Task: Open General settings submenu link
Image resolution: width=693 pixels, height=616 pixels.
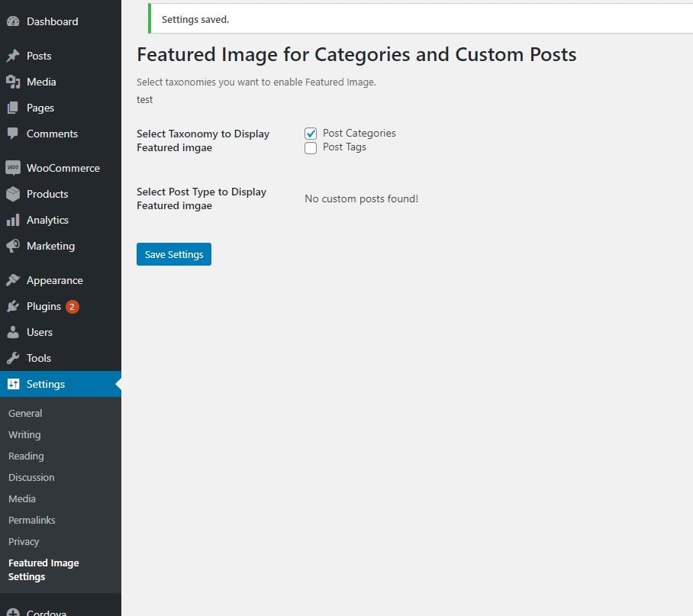Action: (25, 413)
